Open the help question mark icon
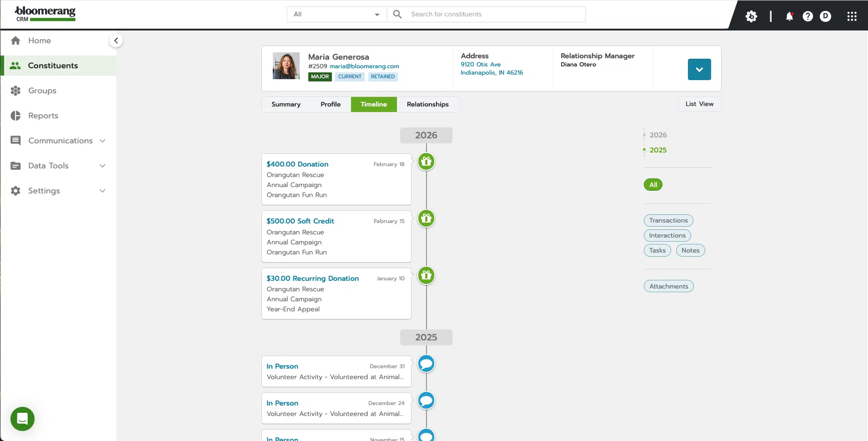This screenshot has width=868, height=441. [808, 16]
